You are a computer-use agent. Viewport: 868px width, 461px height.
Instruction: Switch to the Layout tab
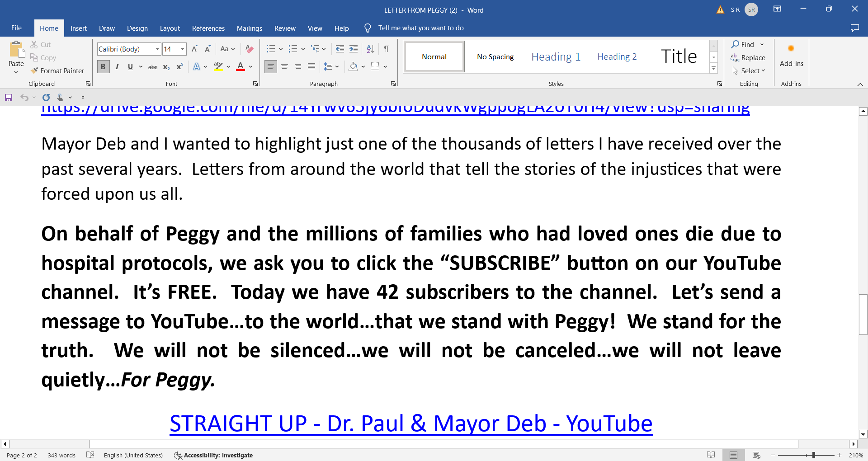click(x=170, y=28)
